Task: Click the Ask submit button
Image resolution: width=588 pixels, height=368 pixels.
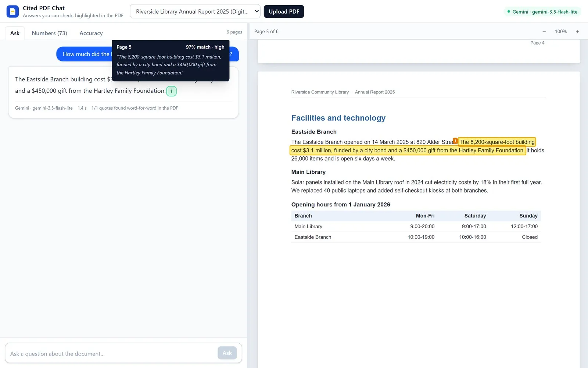Action: pos(227,353)
